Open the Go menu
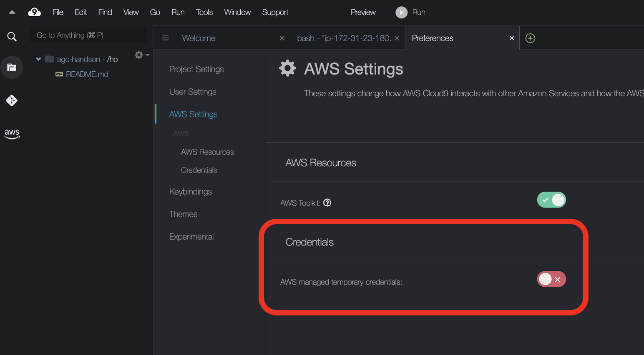 pos(155,12)
